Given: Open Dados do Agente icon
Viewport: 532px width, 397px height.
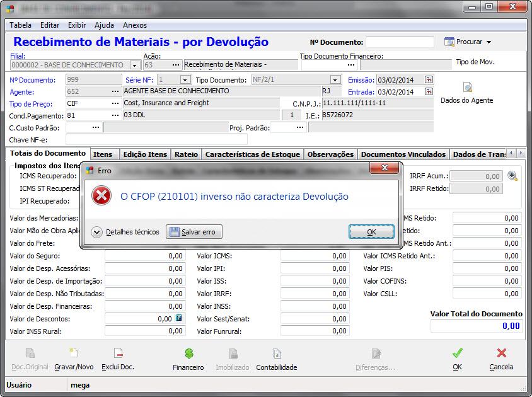Looking at the screenshot, I should click(x=467, y=88).
